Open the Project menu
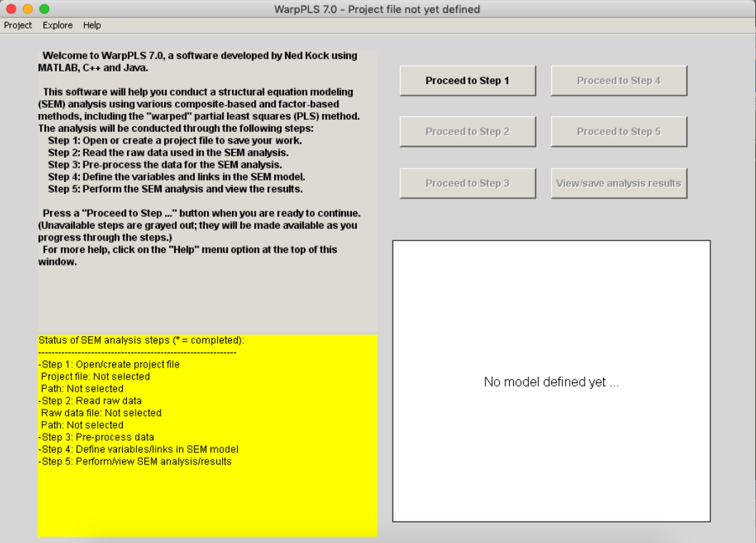 18,26
